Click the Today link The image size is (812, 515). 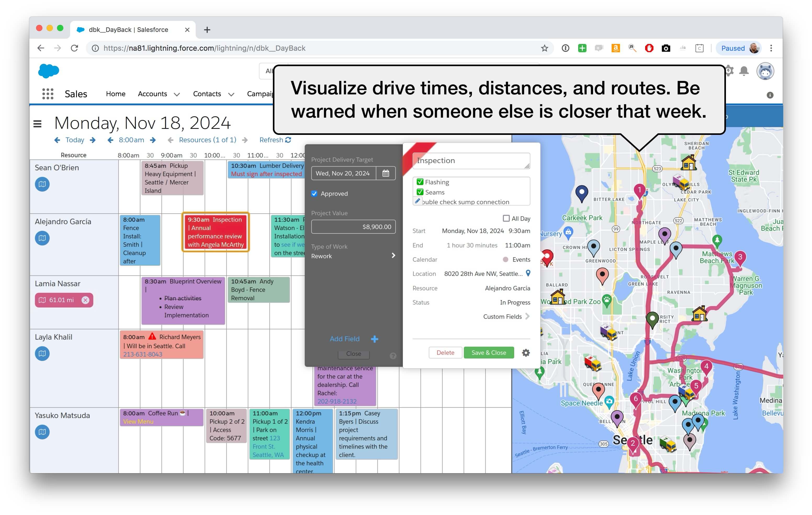point(75,140)
